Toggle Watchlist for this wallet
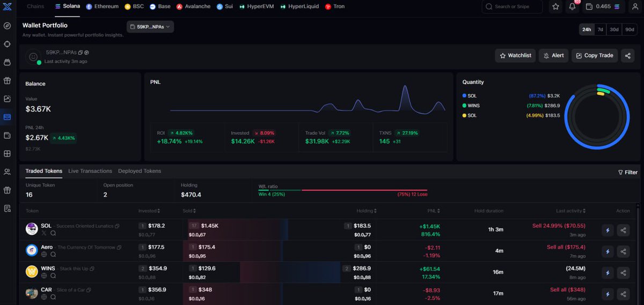 pos(515,55)
